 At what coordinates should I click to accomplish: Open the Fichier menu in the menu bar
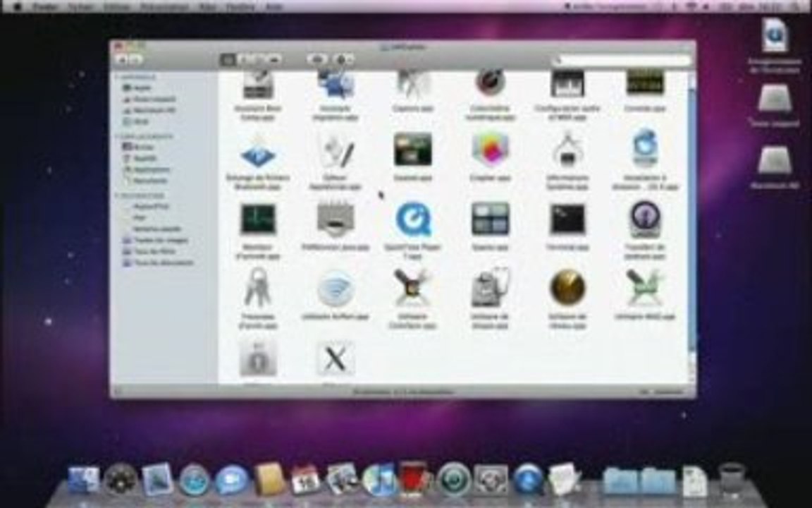(81, 6)
